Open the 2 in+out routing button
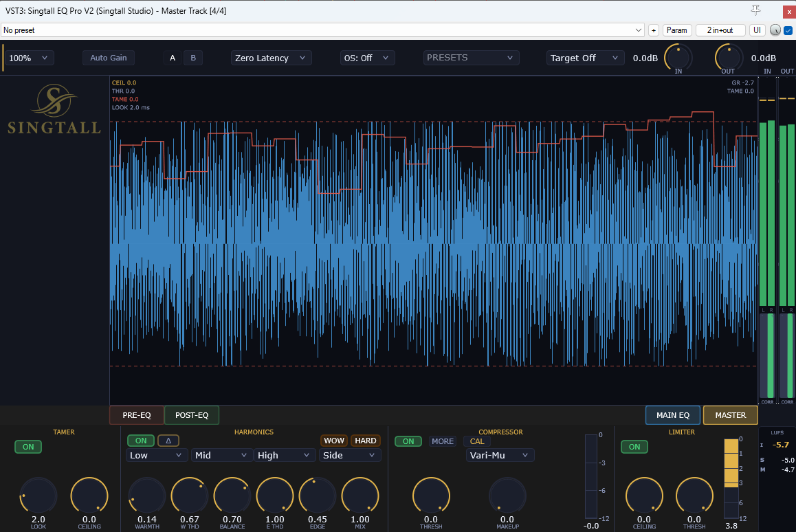Screen dimensions: 796x532 pos(720,30)
